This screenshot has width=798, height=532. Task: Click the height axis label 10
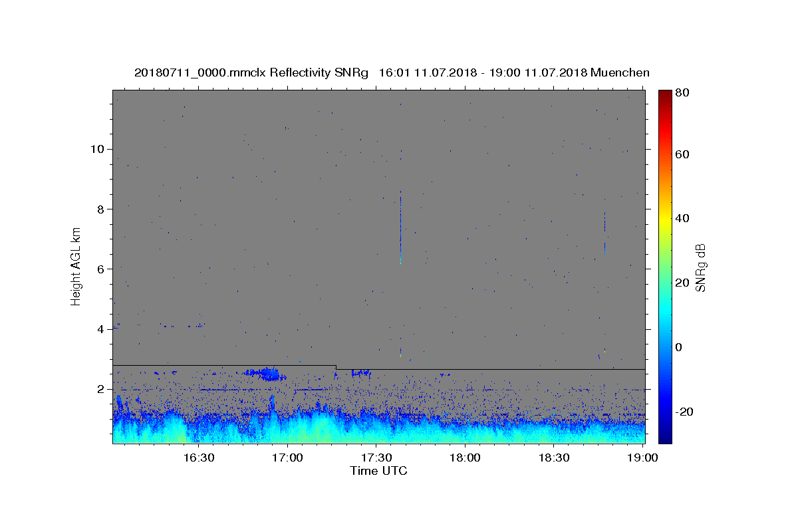(98, 149)
